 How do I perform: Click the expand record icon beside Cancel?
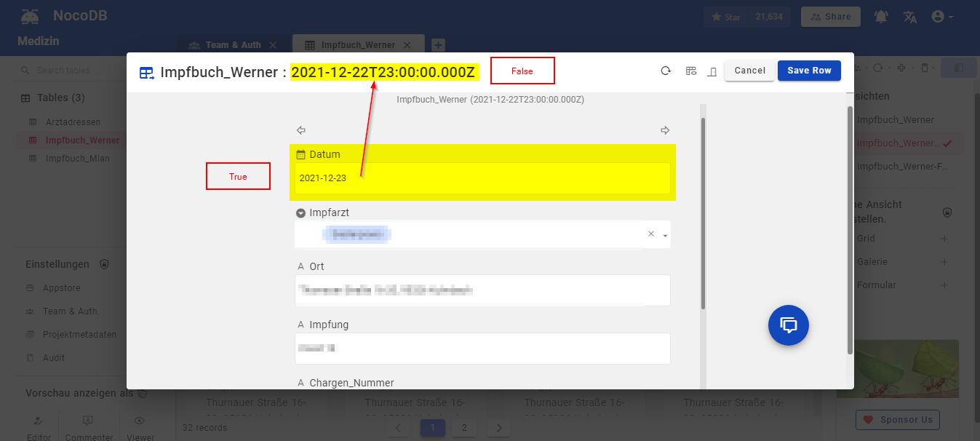click(711, 71)
